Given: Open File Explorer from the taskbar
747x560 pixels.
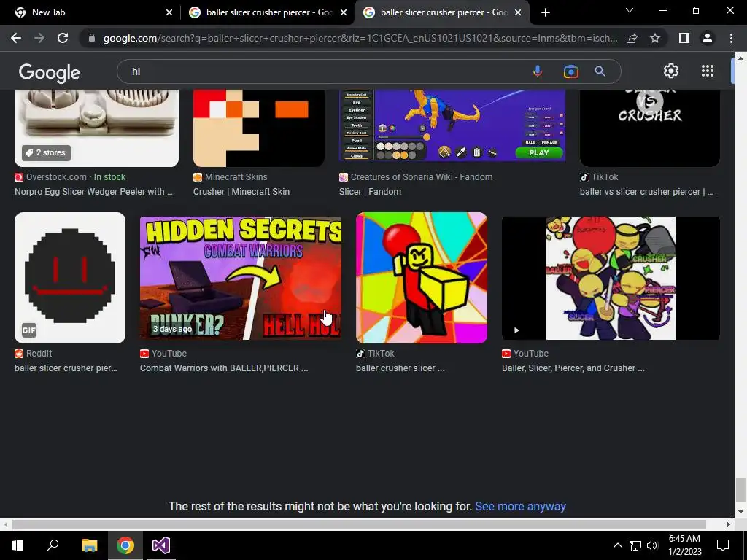Looking at the screenshot, I should tap(89, 545).
